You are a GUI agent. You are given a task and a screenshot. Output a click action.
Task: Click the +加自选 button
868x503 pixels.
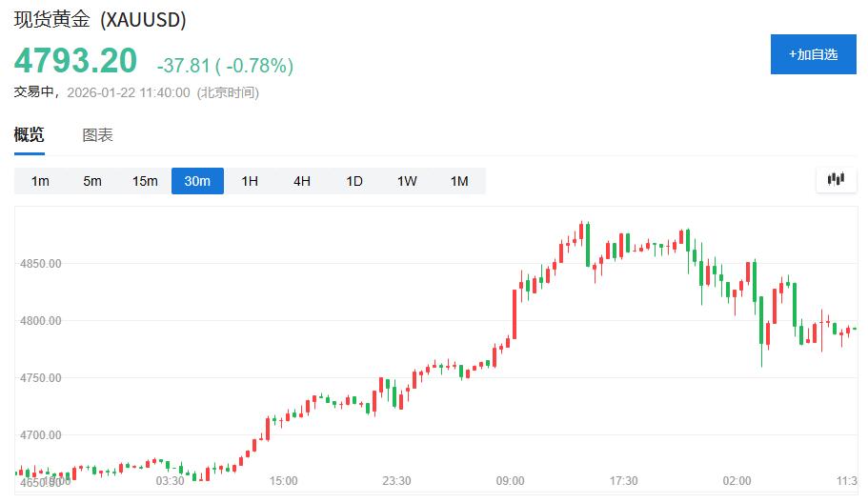click(813, 54)
